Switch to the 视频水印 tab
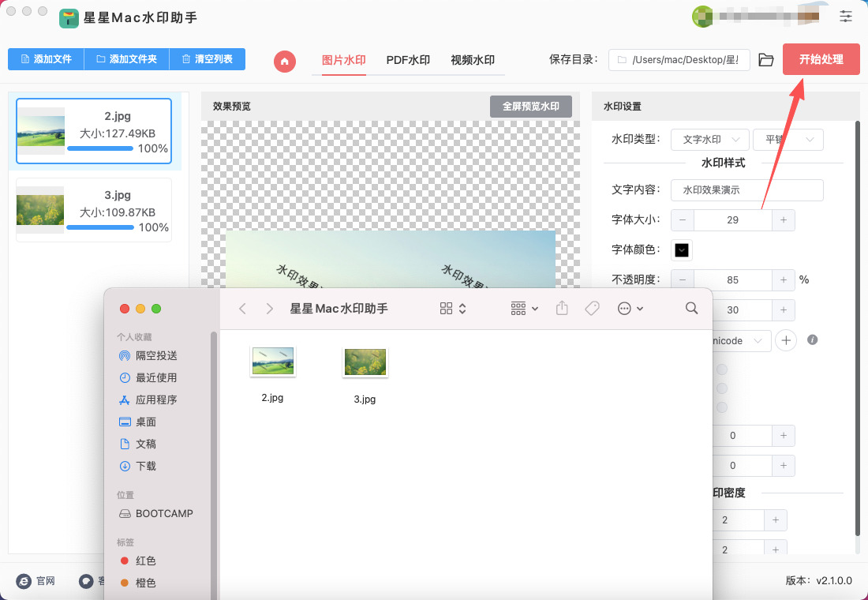Screen dimensions: 868x600 [472, 60]
